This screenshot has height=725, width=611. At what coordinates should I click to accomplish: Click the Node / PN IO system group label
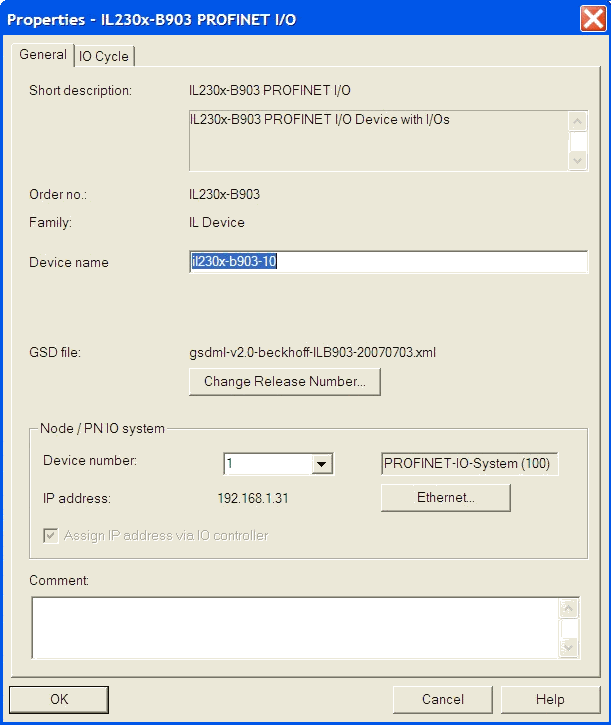click(102, 429)
